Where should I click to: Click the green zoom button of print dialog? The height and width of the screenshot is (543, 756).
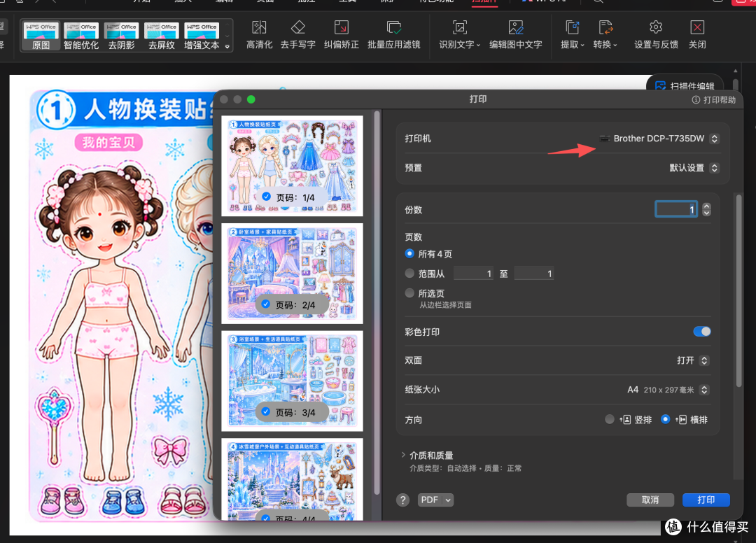[x=251, y=99]
